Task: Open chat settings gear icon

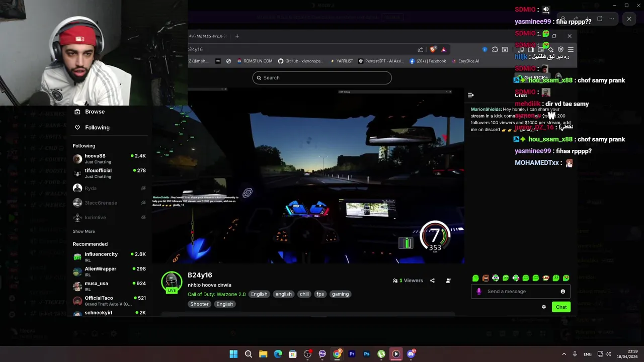Action: [x=544, y=307]
